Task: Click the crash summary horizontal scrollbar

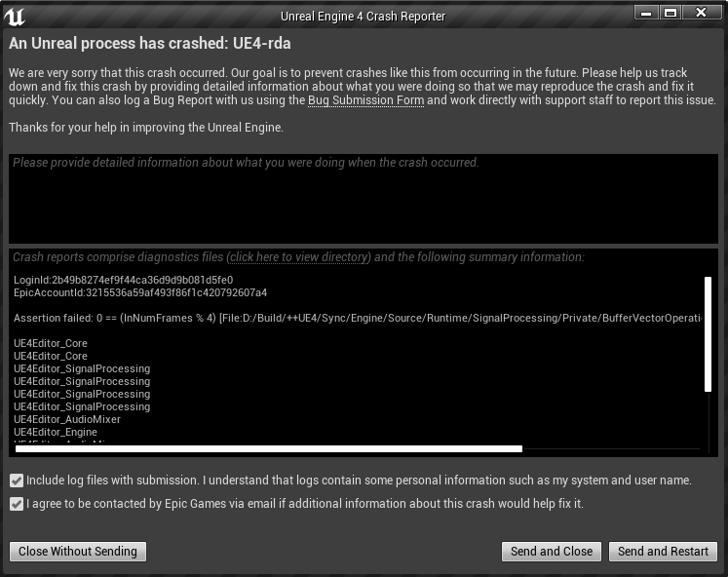Action: [x=269, y=449]
